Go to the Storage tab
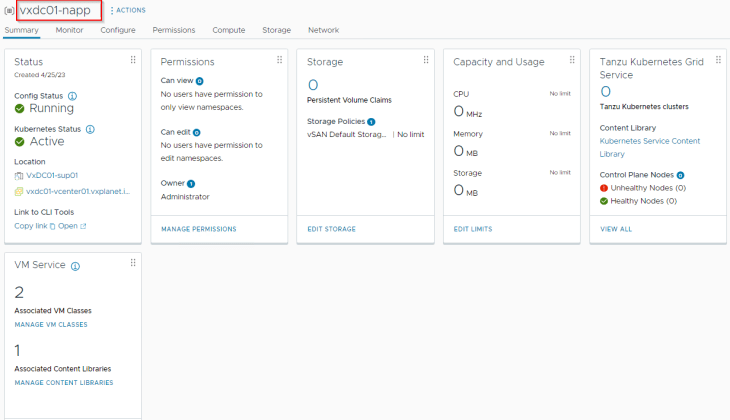 coord(277,30)
